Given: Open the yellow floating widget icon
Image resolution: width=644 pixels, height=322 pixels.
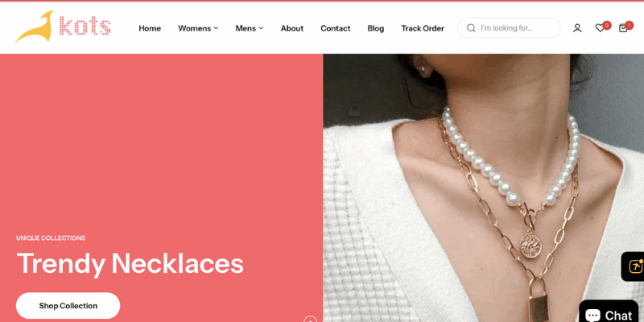Looking at the screenshot, I should click(x=634, y=266).
